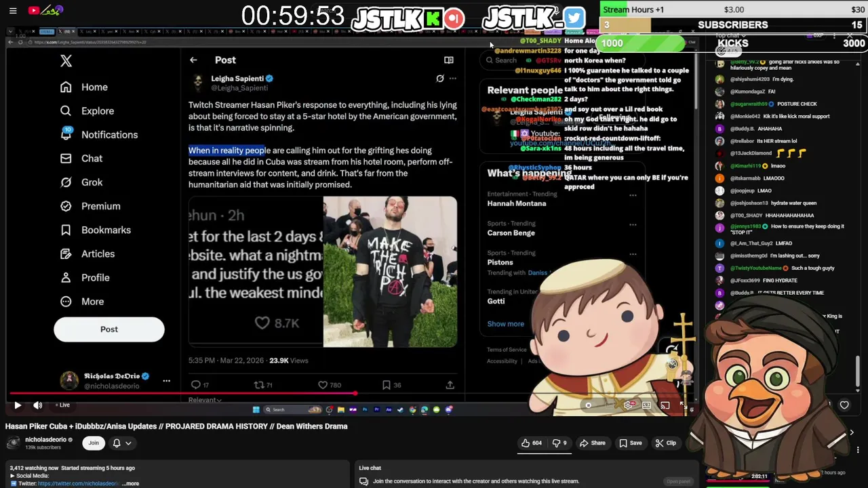Open Grok in the X sidebar
The height and width of the screenshot is (488, 868).
click(81, 182)
